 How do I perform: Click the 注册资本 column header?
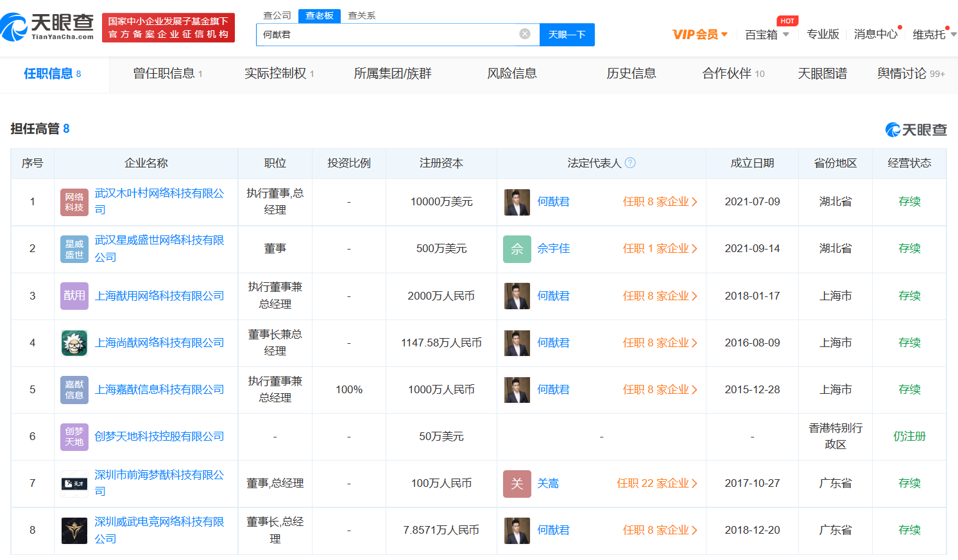441,163
